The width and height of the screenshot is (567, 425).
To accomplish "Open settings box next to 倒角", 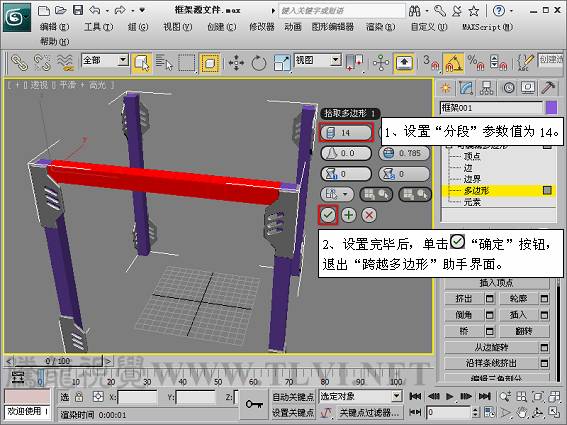I will [490, 315].
